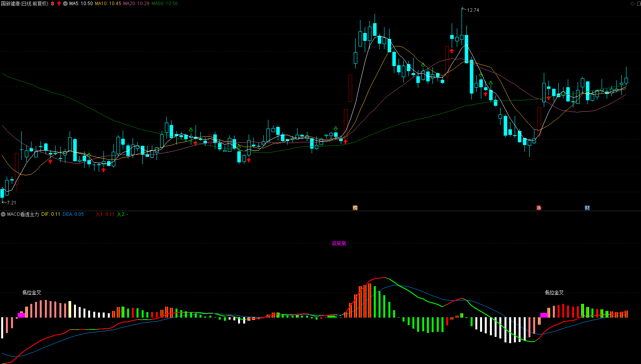Click the magenta 底背离 divergence label

339,244
